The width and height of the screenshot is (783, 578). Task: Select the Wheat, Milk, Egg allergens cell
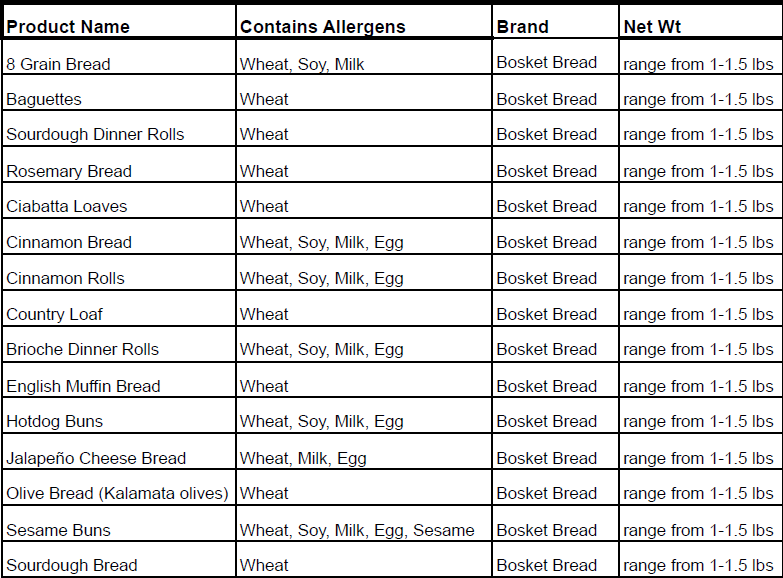pyautogui.click(x=303, y=458)
